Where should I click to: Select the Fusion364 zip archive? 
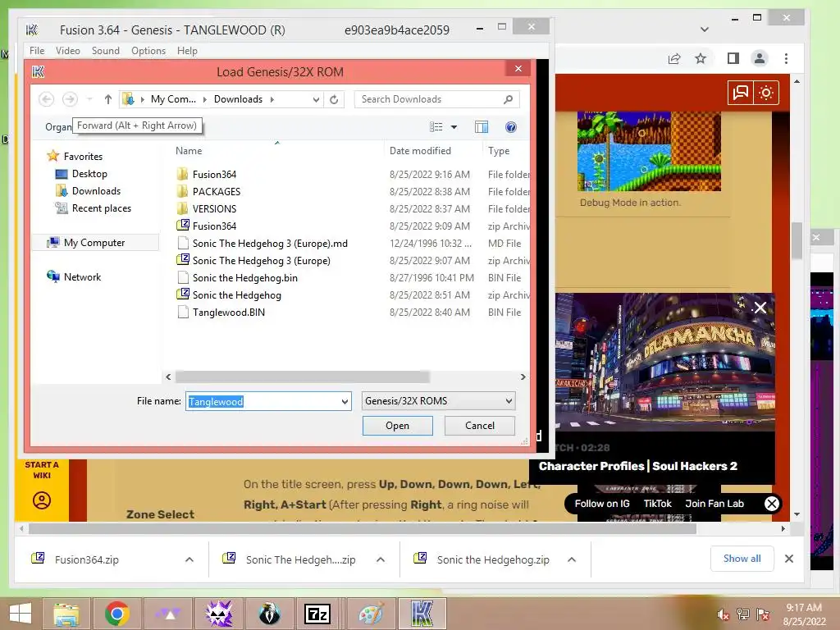click(214, 226)
